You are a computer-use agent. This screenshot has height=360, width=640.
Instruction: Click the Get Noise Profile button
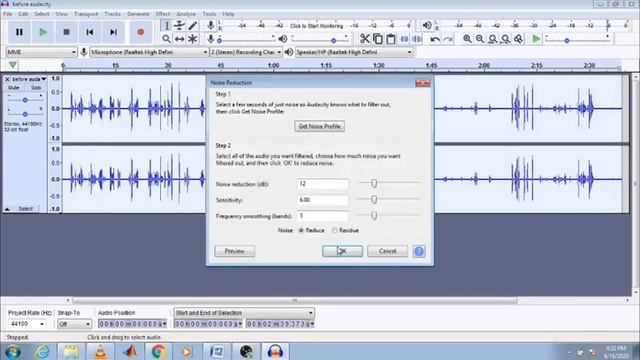[320, 126]
